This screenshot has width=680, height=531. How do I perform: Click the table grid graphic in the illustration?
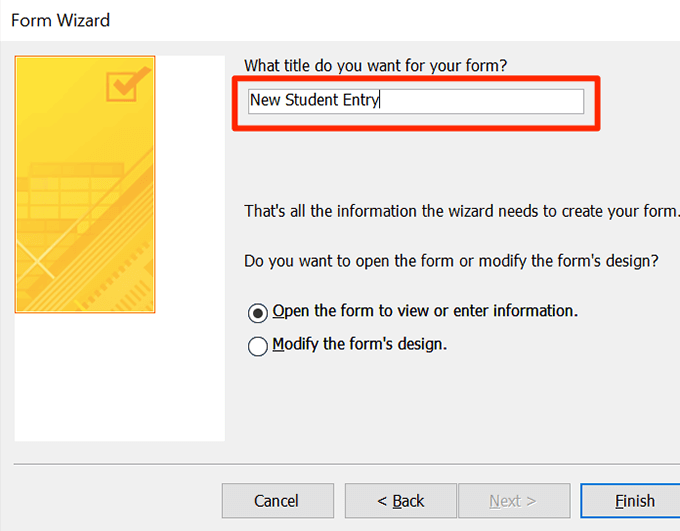tap(60, 200)
